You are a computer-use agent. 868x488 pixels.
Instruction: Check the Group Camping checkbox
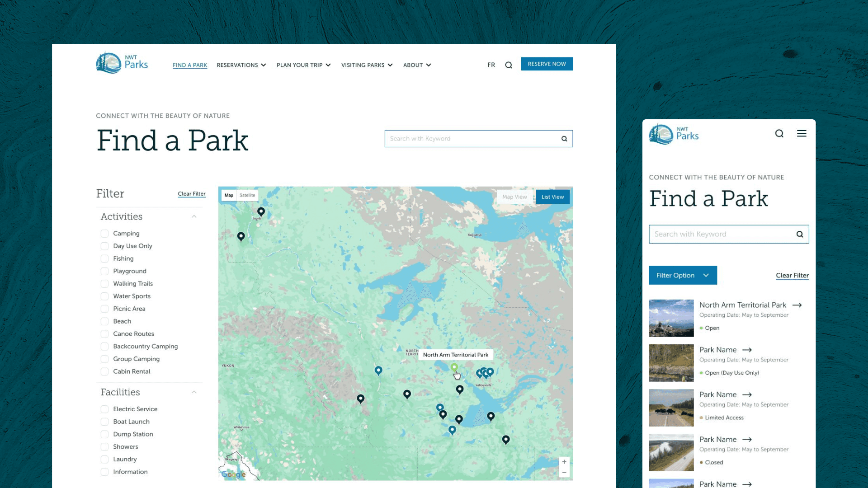[x=104, y=359]
